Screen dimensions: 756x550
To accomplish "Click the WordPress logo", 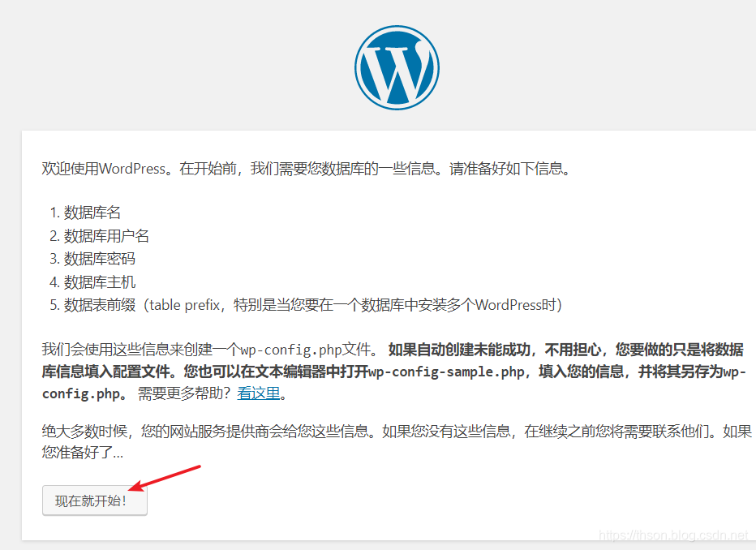I will click(x=397, y=67).
